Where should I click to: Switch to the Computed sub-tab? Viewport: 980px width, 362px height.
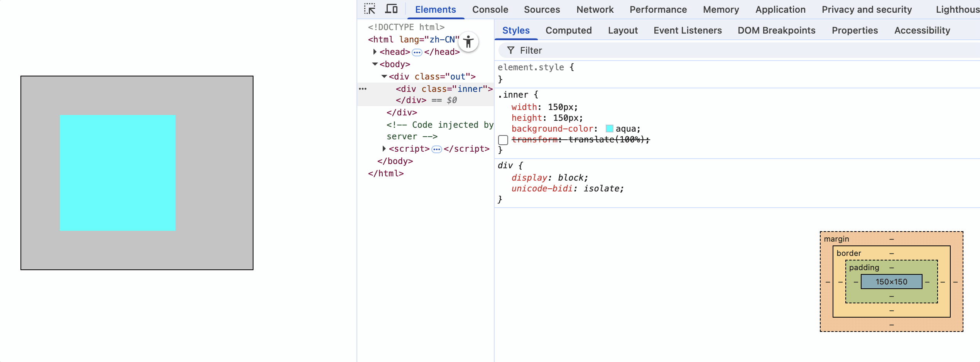coord(568,30)
